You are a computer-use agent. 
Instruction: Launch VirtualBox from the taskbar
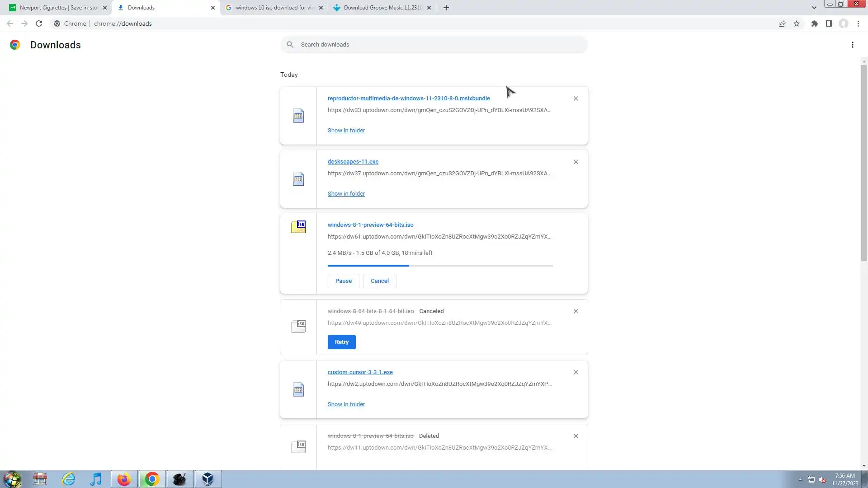[x=208, y=479]
